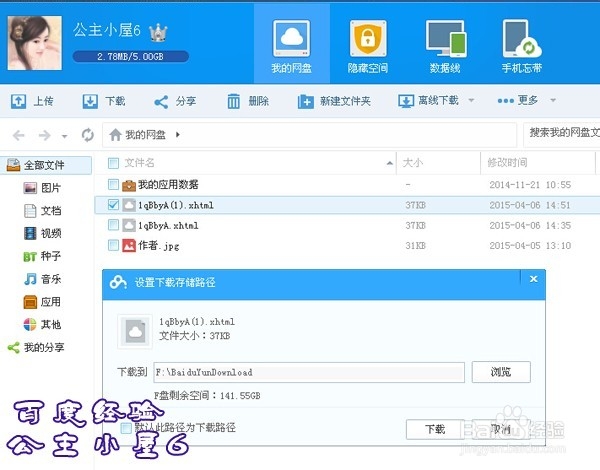Select the 手机忘带 tab

[522, 46]
